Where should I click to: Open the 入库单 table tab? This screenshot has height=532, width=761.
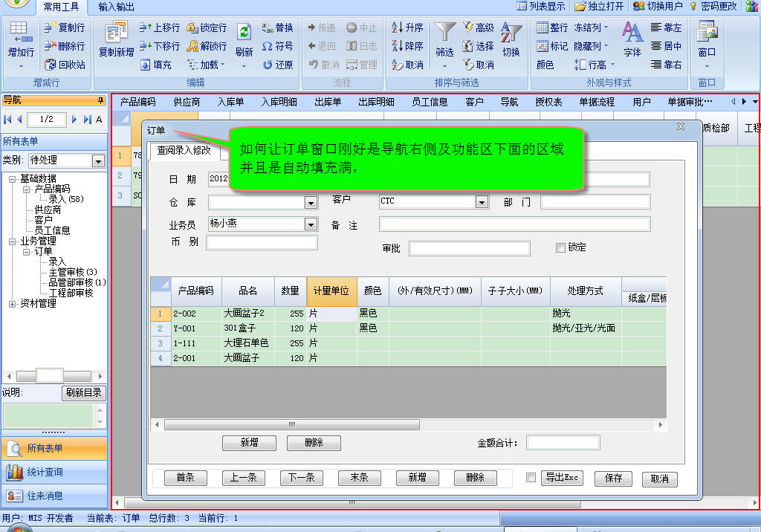pyautogui.click(x=230, y=102)
